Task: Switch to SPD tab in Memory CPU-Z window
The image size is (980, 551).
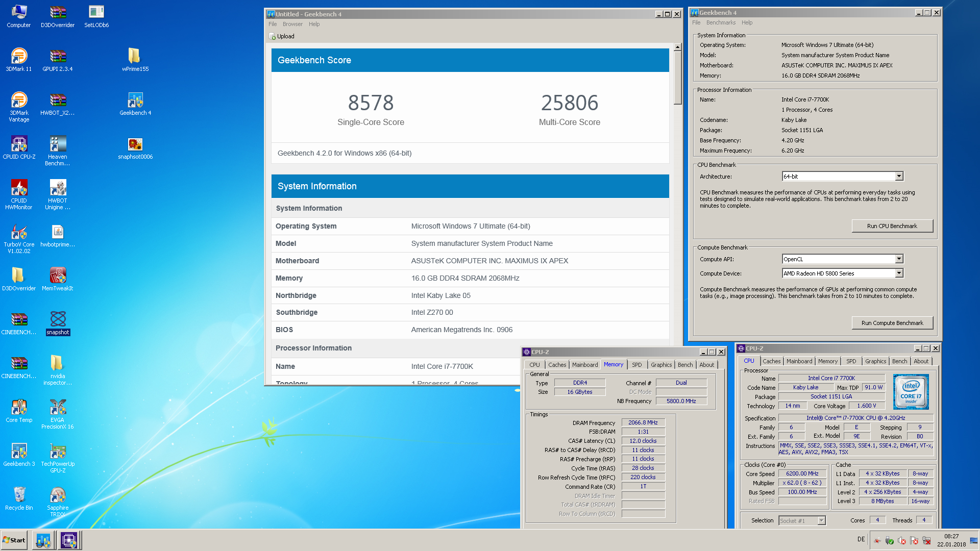Action: (636, 365)
